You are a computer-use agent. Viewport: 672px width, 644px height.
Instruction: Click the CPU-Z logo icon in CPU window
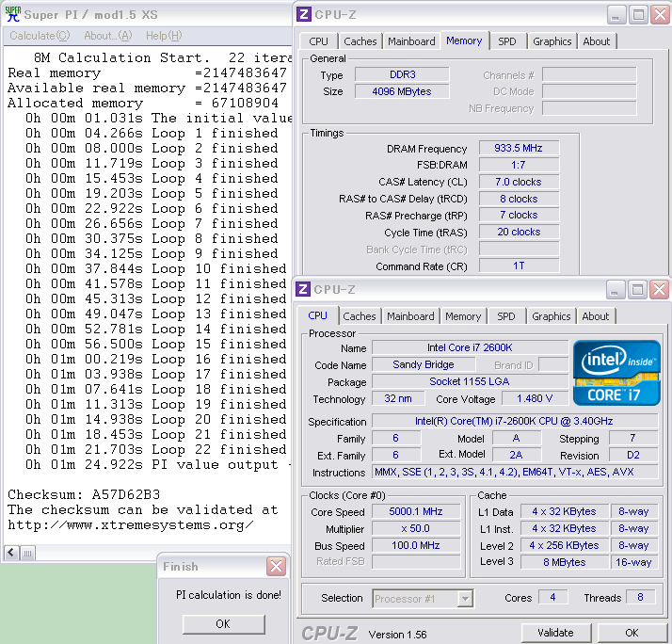point(302,289)
